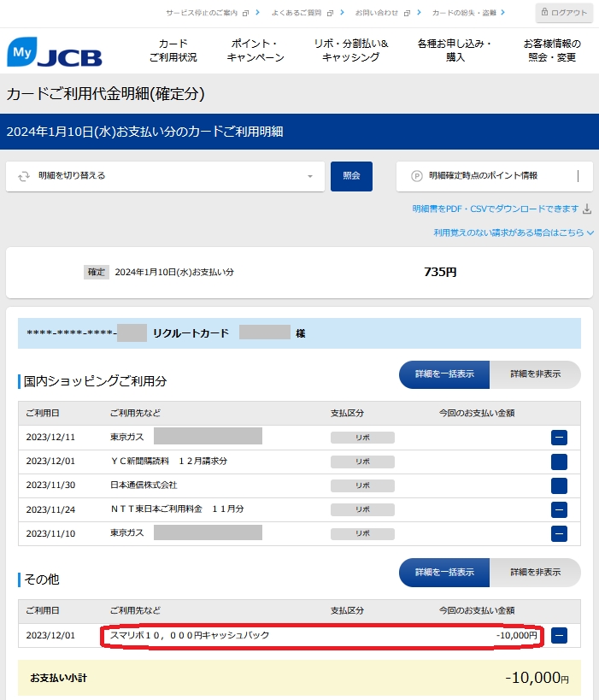This screenshot has width=599, height=700.
Task: Click the -10,000円 cashback amount
Action: tap(516, 635)
